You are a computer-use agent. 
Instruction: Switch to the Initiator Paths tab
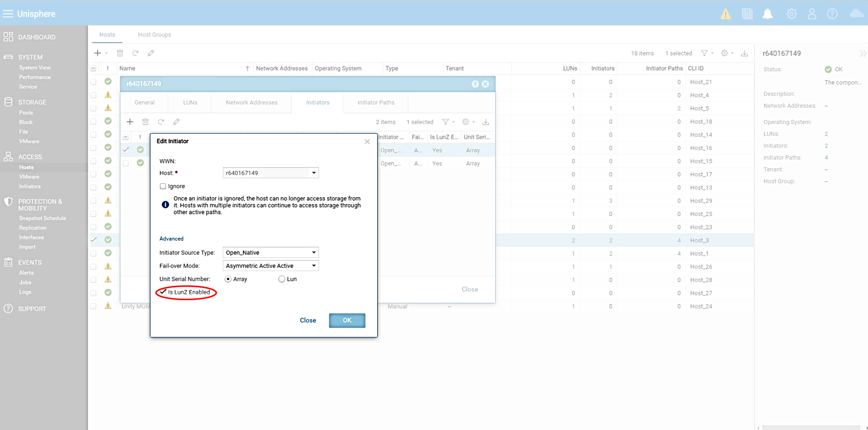tap(376, 102)
